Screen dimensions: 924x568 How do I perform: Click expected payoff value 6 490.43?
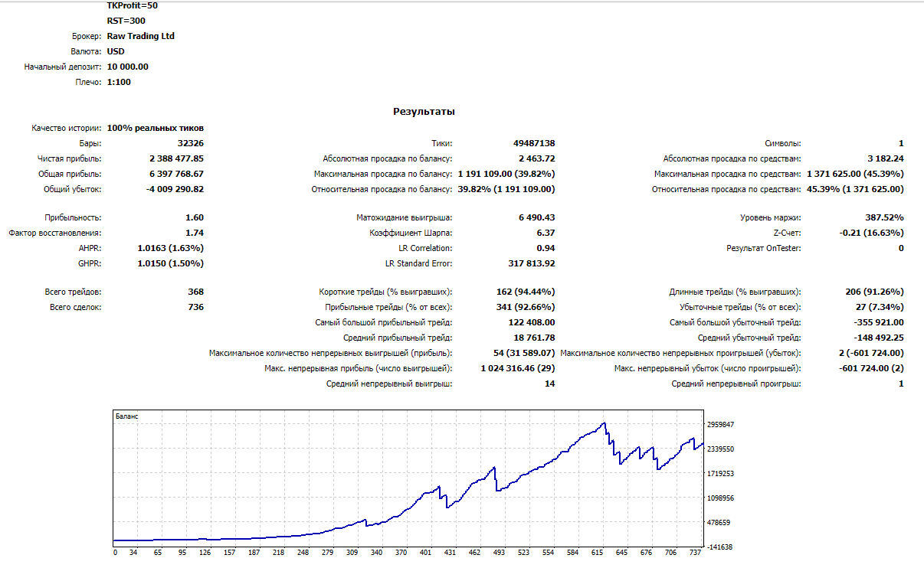click(x=536, y=217)
